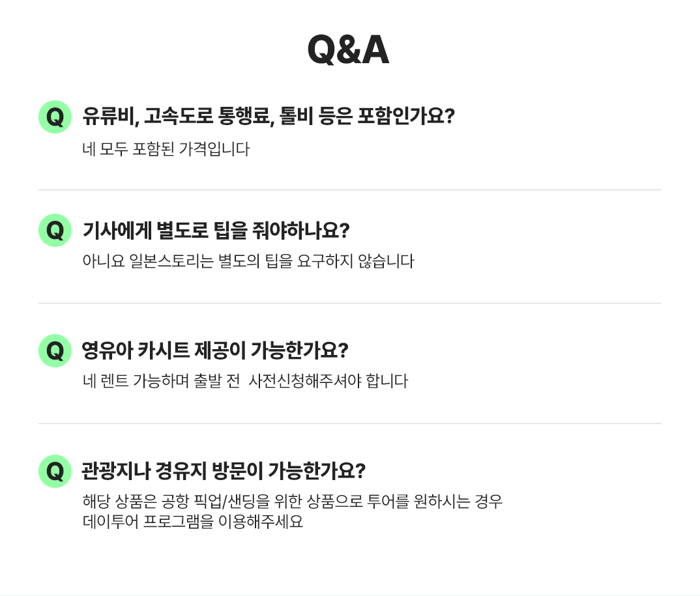Click the bottom border line of the page
This screenshot has width=700, height=596.
click(x=350, y=595)
